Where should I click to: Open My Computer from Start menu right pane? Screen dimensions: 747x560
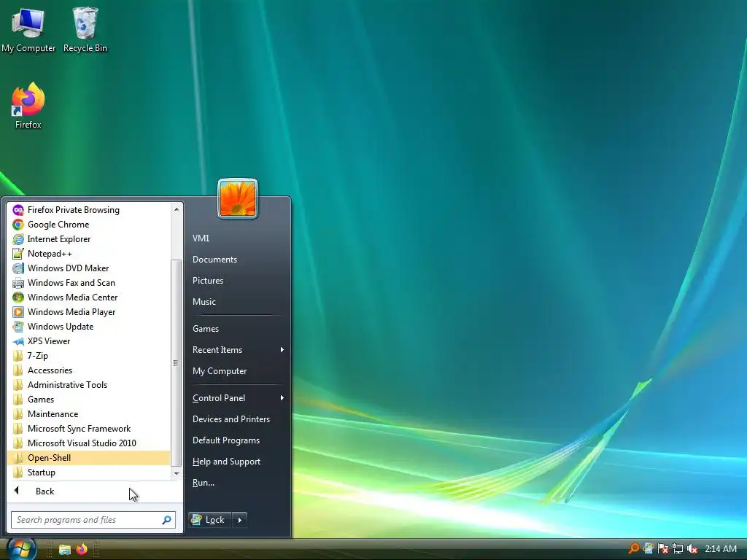coord(238,371)
